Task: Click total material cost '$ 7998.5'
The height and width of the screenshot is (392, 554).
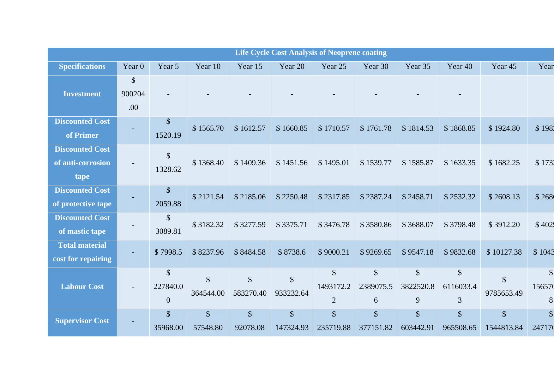Action: point(168,252)
